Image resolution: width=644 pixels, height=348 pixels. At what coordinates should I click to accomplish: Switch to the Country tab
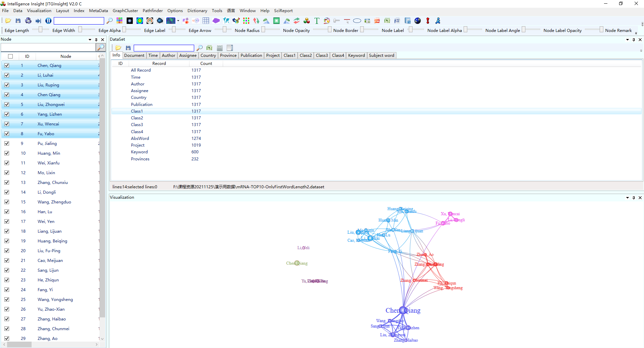coord(208,55)
